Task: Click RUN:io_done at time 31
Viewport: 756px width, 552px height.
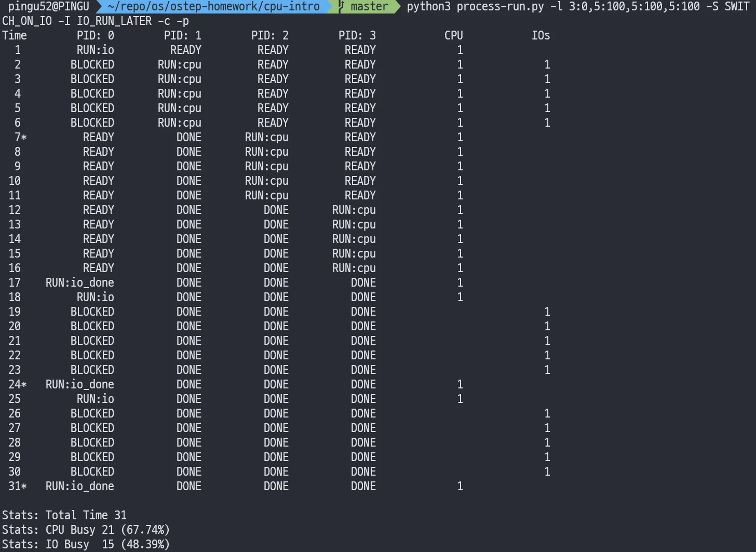Action: [x=80, y=486]
